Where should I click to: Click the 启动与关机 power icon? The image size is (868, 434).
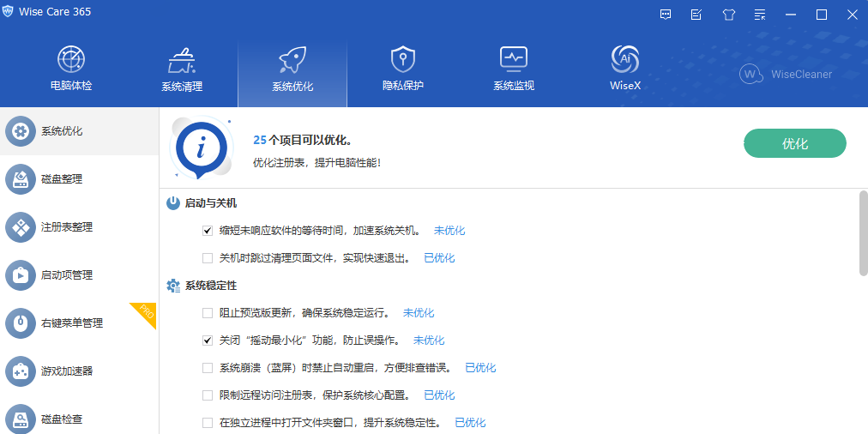(173, 203)
